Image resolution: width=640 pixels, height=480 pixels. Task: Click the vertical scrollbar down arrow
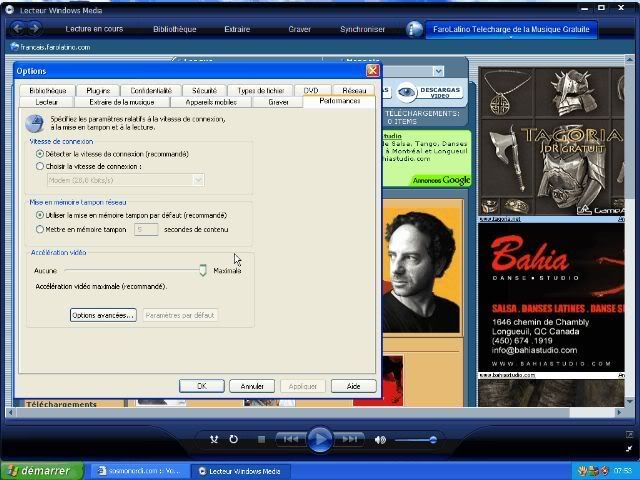click(629, 402)
